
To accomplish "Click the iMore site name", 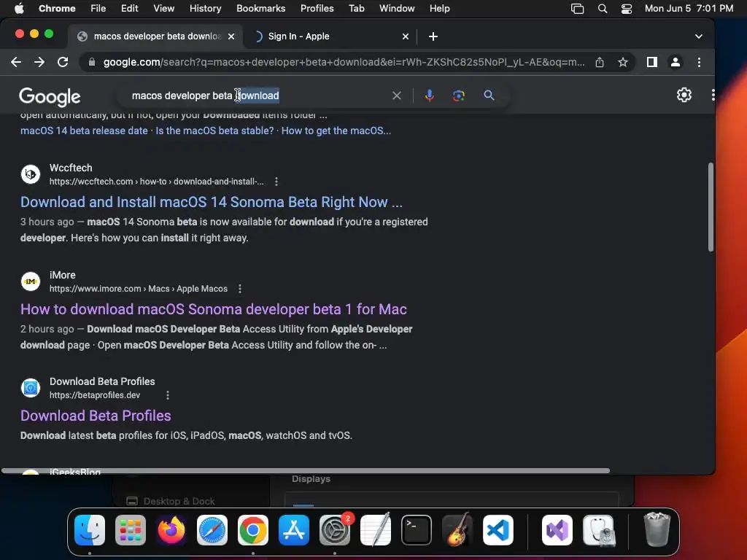I will point(63,275).
